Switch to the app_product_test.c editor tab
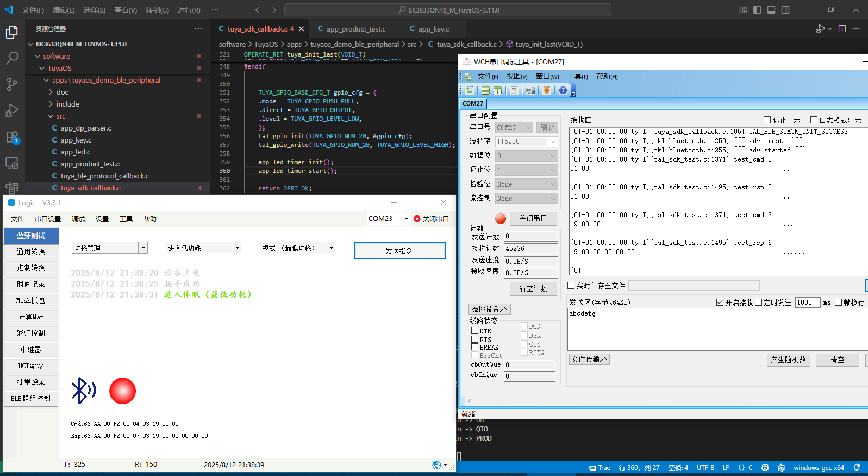The image size is (868, 476). tap(356, 29)
